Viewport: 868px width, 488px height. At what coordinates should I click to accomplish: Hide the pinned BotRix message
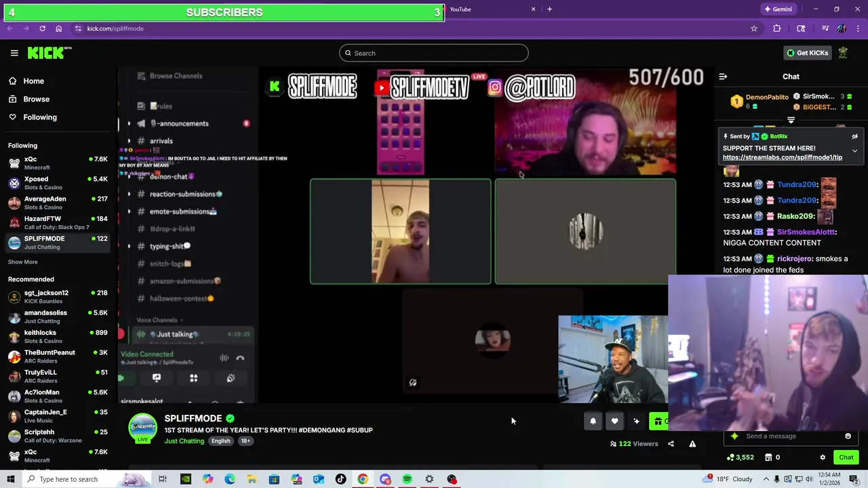click(854, 136)
